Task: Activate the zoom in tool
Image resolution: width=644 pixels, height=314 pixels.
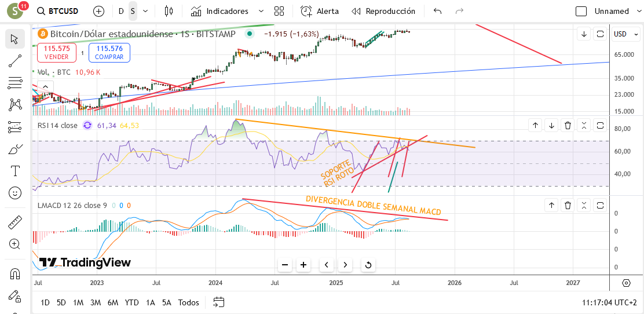Action: click(15, 244)
